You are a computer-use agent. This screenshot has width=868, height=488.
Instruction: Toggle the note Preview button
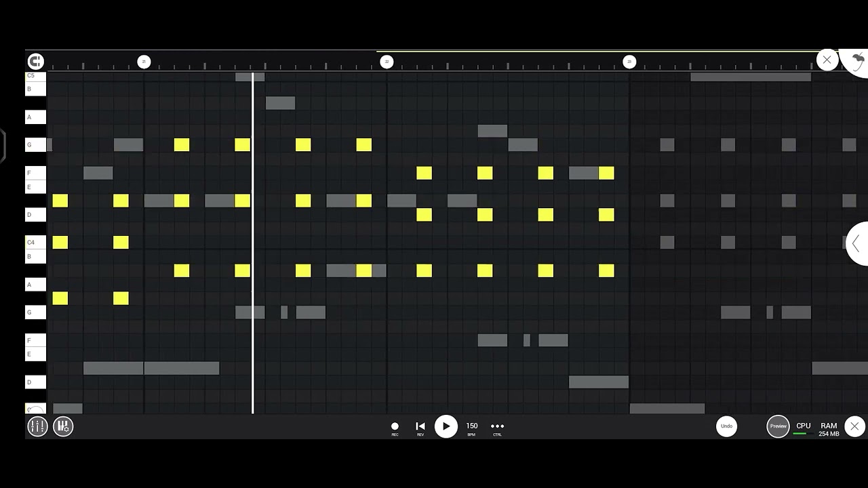pos(778,426)
